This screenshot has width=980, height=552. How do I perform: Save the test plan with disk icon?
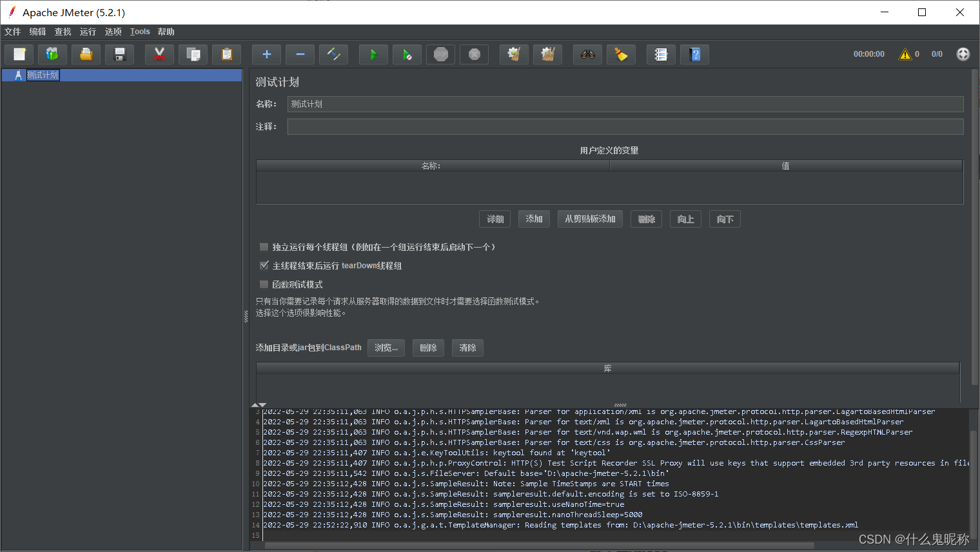[x=119, y=55]
